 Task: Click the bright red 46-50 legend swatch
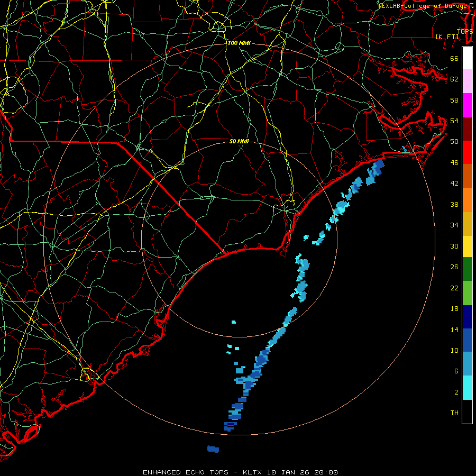[467, 152]
